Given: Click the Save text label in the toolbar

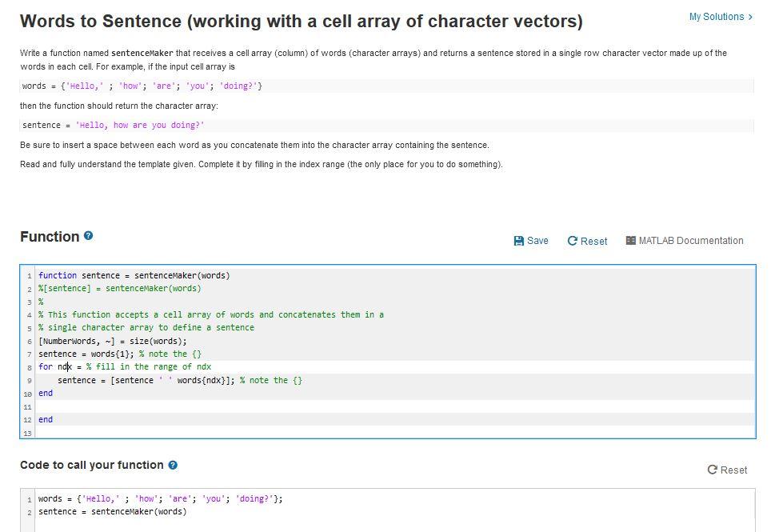Looking at the screenshot, I should [x=536, y=241].
